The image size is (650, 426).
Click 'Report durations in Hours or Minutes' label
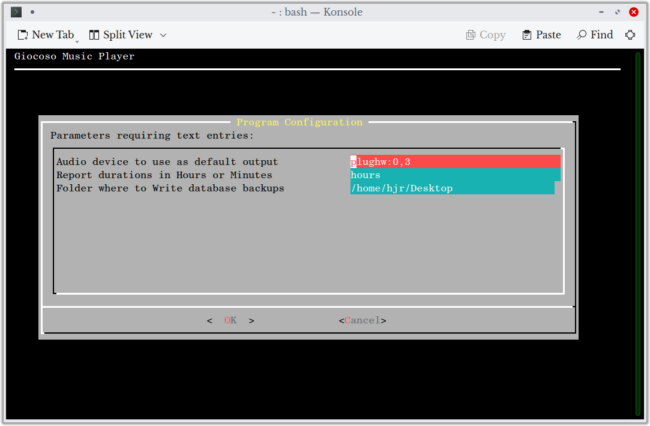(164, 175)
